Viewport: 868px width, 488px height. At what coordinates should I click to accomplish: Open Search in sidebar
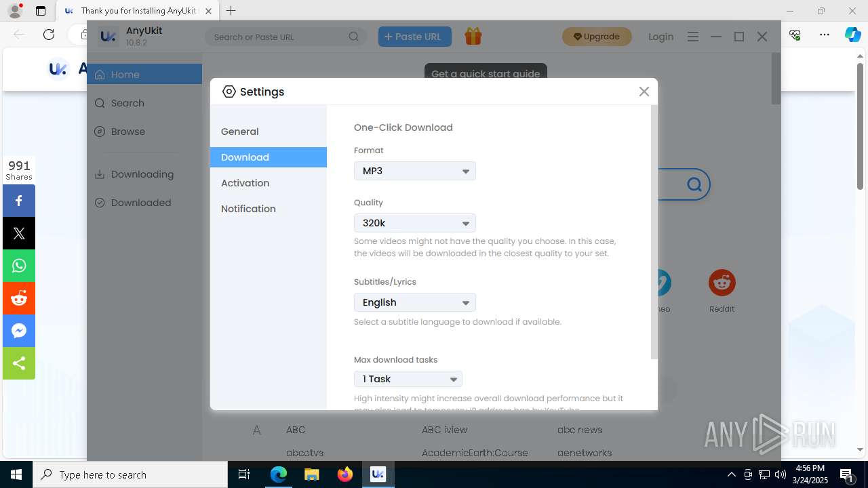pyautogui.click(x=144, y=103)
